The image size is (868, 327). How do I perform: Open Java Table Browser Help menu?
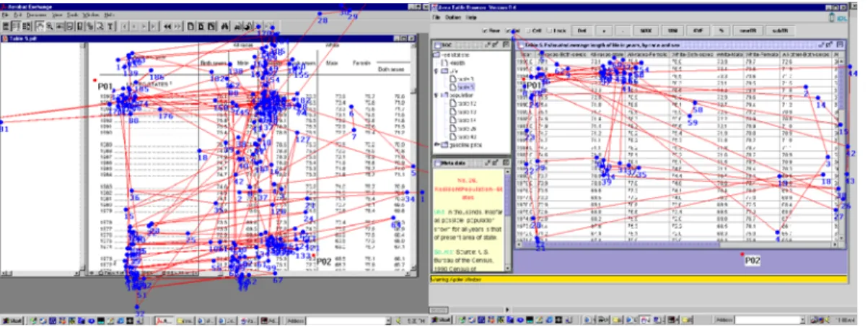pos(471,17)
